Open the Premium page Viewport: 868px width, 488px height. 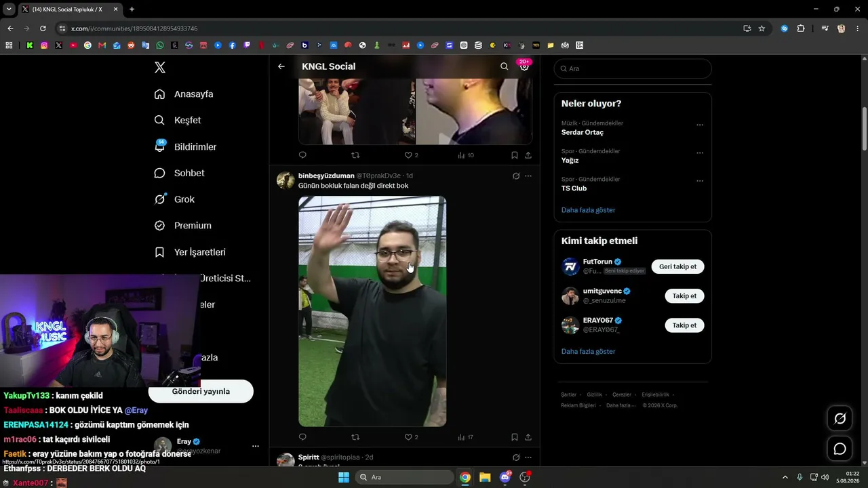click(x=183, y=226)
